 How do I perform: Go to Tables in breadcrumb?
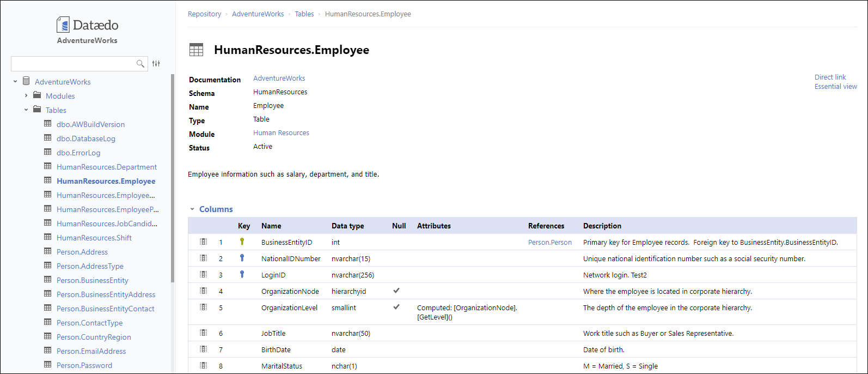(304, 14)
